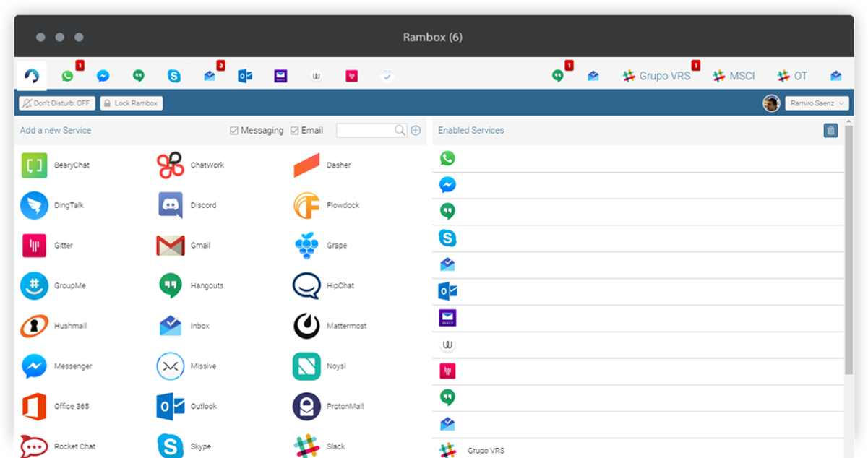
Task: Add the Grape service
Action: [320, 246]
